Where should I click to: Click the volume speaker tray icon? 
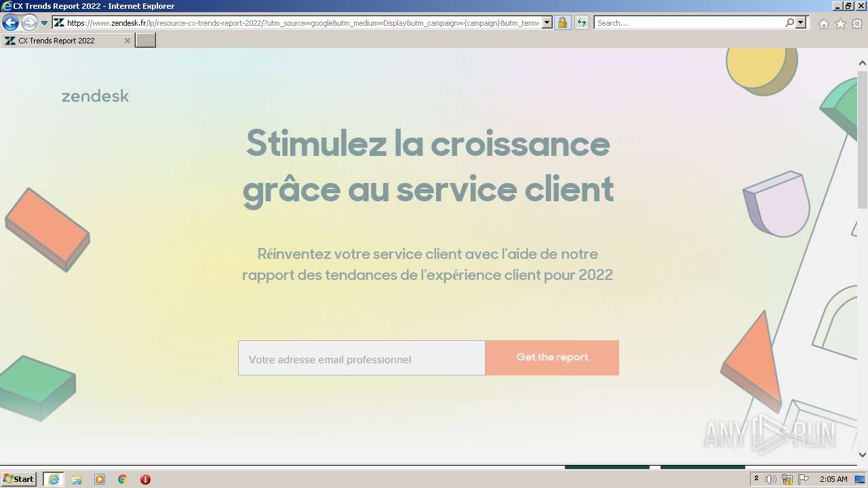(x=771, y=479)
